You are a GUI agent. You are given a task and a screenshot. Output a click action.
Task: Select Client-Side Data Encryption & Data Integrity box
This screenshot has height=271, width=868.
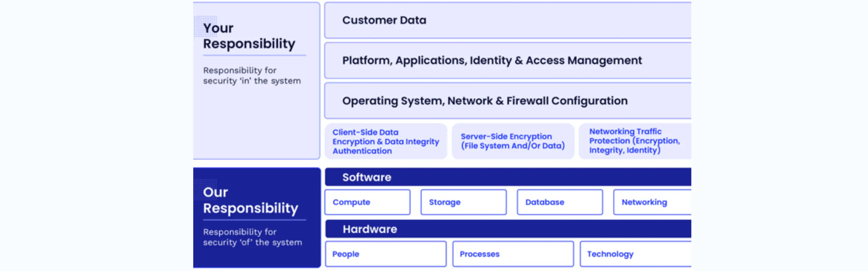pyautogui.click(x=386, y=141)
